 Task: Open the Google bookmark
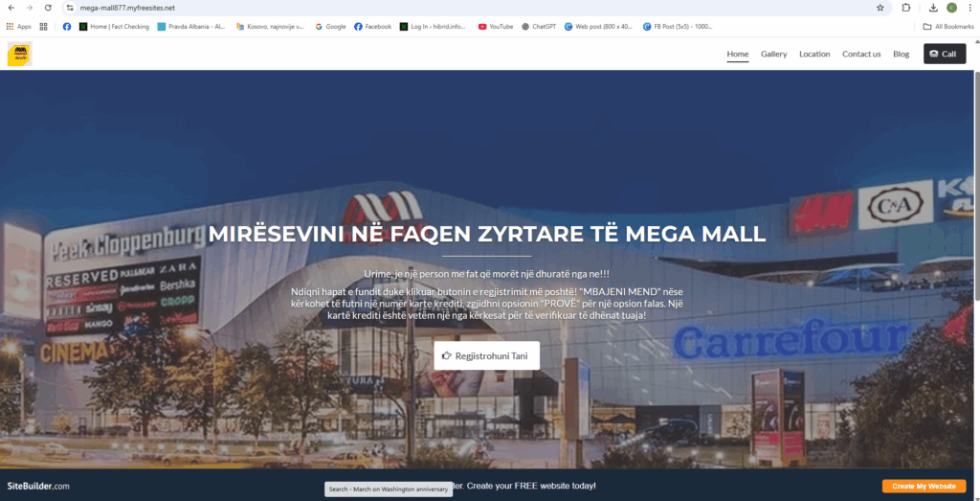click(x=330, y=27)
